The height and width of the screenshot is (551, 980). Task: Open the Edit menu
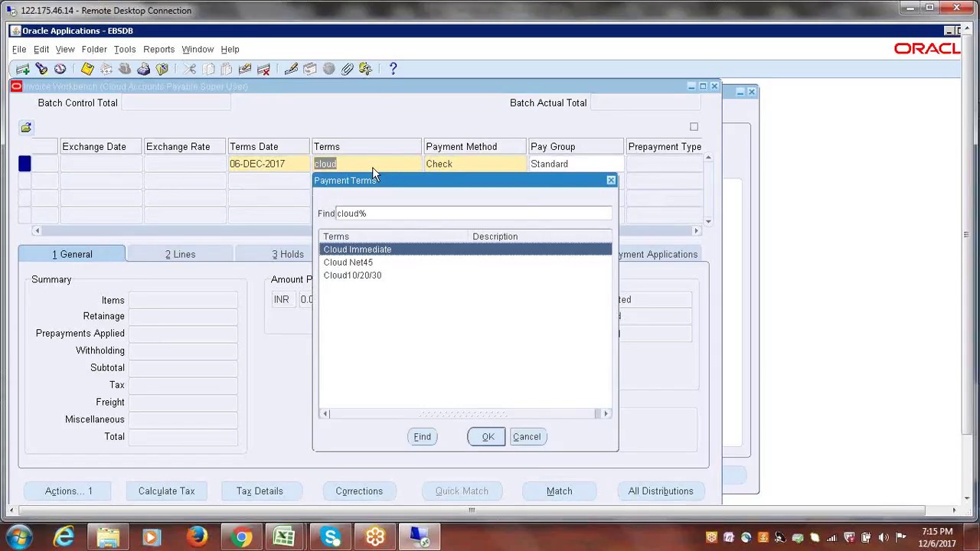pos(41,49)
